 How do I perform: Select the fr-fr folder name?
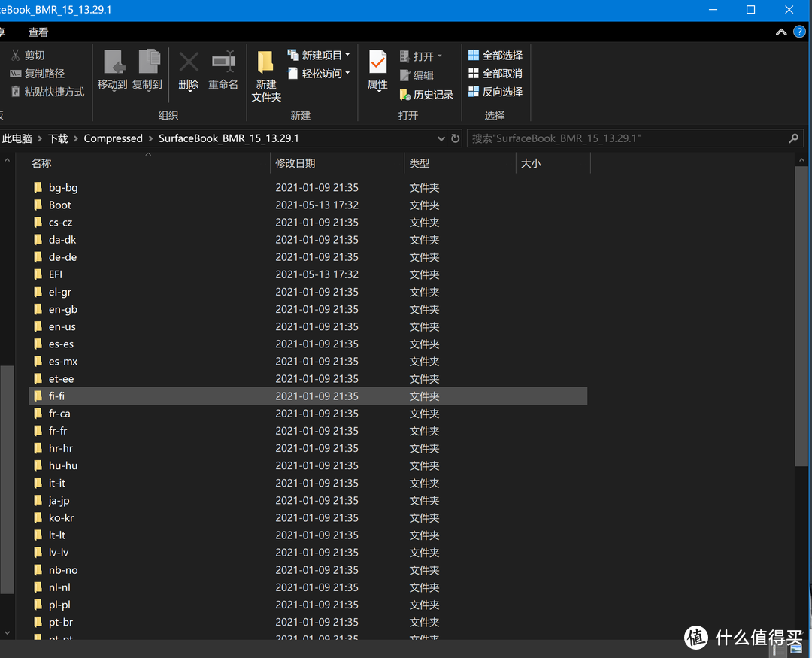pyautogui.click(x=58, y=431)
